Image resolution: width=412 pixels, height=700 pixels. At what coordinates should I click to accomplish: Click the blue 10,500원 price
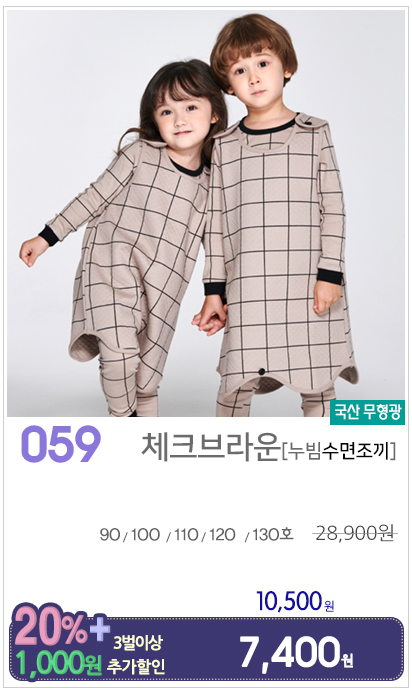pyautogui.click(x=295, y=601)
